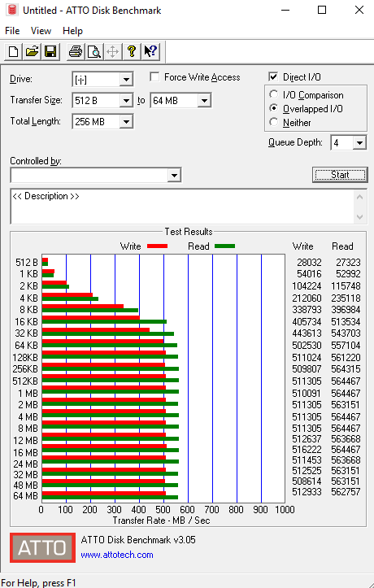Click inside the Description text box

point(182,207)
